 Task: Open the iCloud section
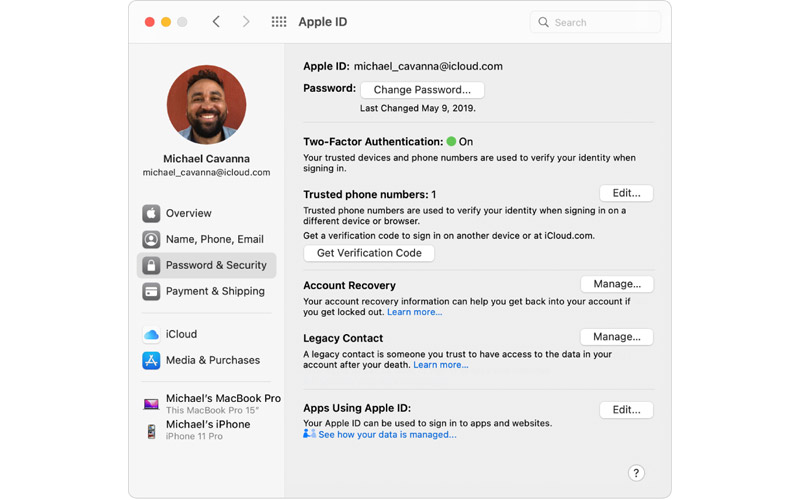(x=206, y=335)
